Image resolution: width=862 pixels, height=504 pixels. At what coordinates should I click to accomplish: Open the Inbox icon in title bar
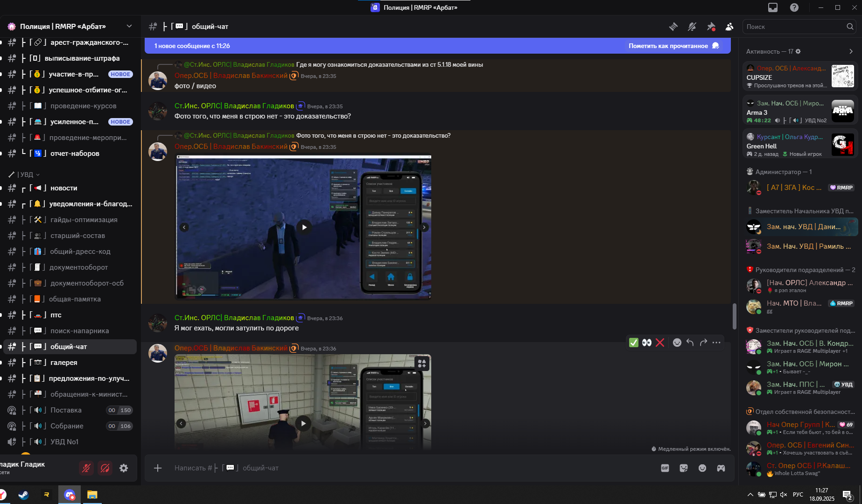(773, 7)
